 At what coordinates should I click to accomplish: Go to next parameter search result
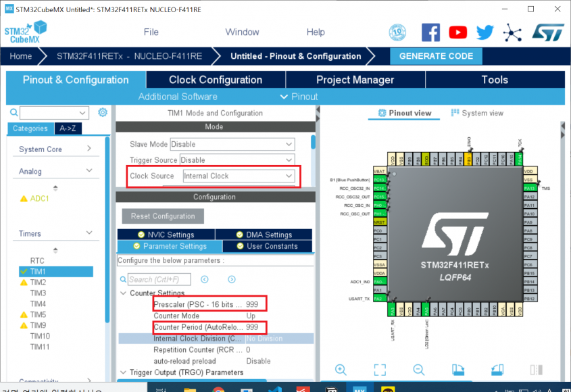[232, 279]
